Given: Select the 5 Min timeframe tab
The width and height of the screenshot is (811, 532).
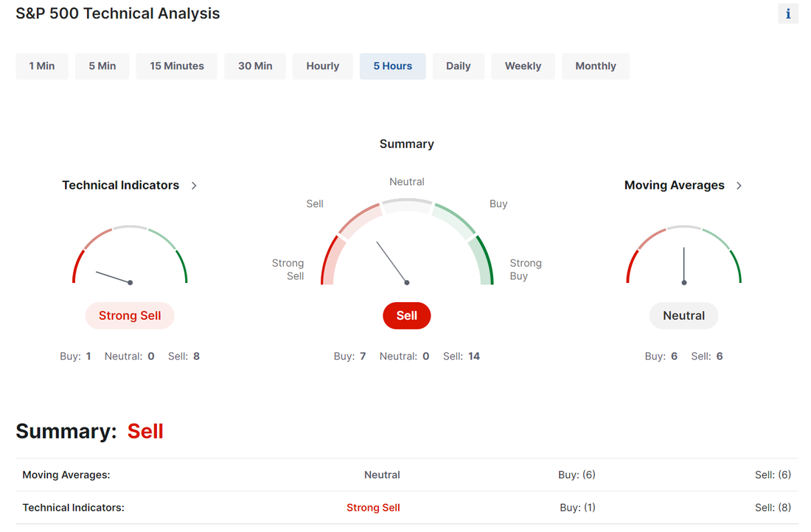Looking at the screenshot, I should point(102,66).
